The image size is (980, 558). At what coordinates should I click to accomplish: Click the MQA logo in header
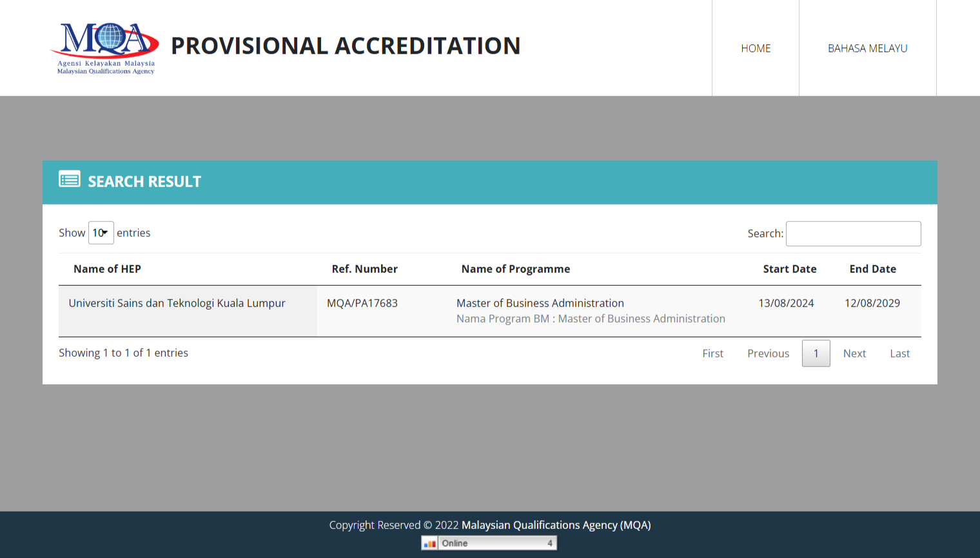[x=105, y=48]
